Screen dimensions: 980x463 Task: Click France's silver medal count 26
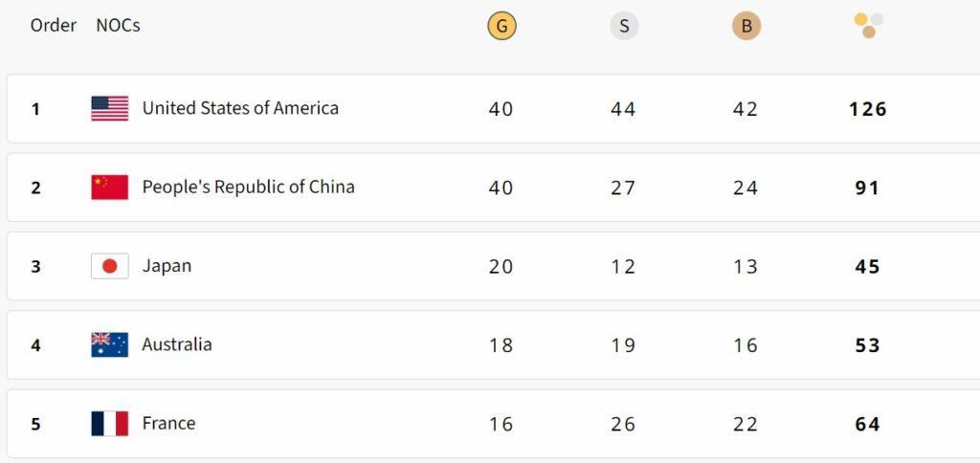[x=623, y=424]
